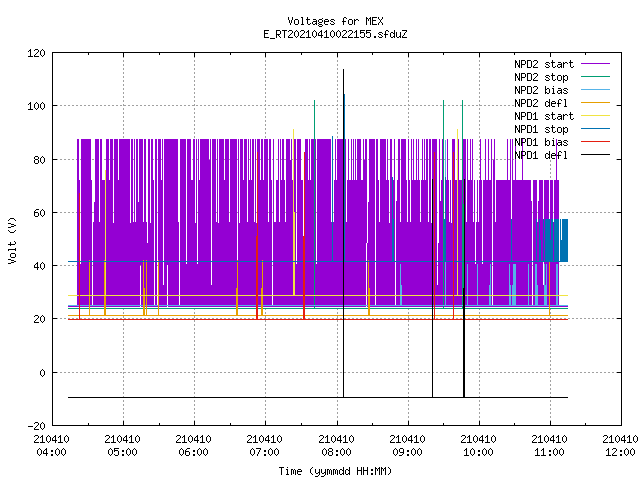The image size is (640, 480).
Task: Click the flat black NPD1 defl line near -10 V
Action: coord(318,397)
